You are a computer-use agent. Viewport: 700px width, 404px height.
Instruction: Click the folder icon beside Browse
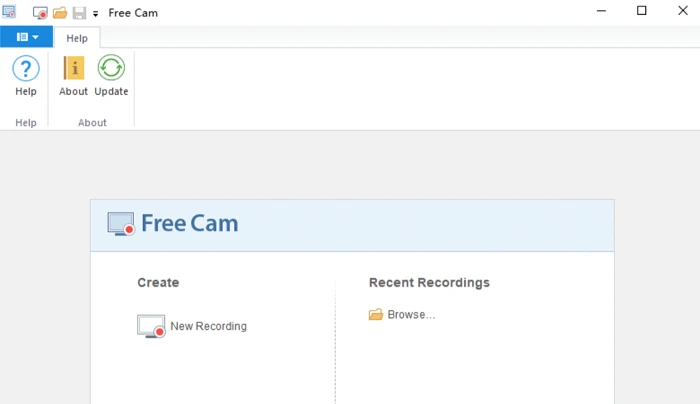[376, 314]
